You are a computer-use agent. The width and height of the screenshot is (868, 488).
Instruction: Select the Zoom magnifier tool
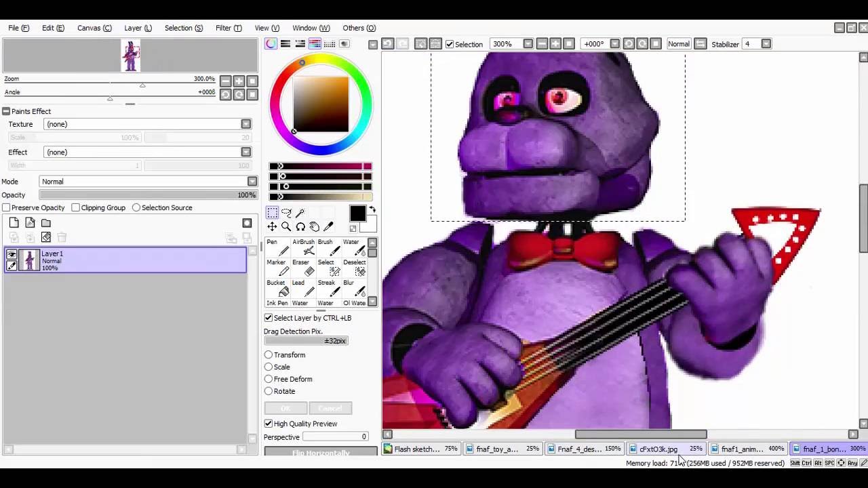tap(286, 227)
